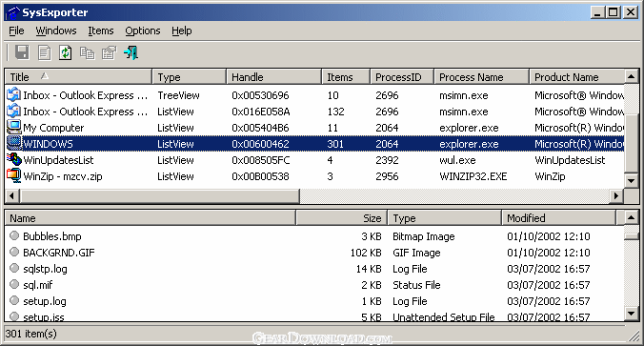Click the upper pane horizontal scrollbar thumb

(x=159, y=195)
